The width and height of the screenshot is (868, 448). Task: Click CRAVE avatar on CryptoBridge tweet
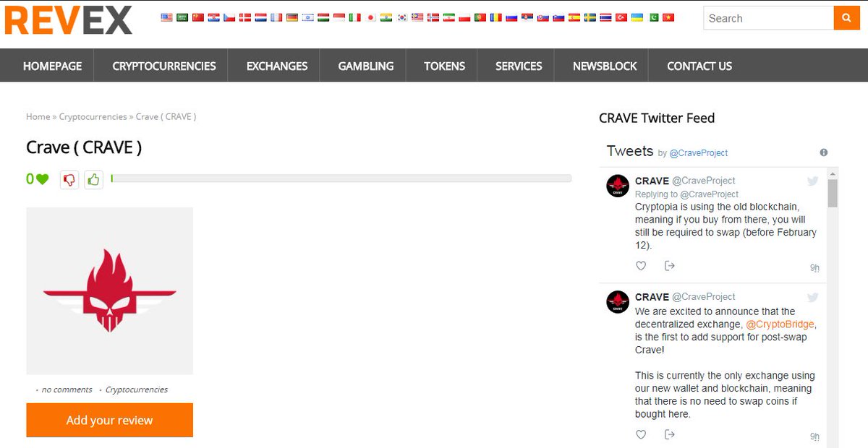[617, 302]
